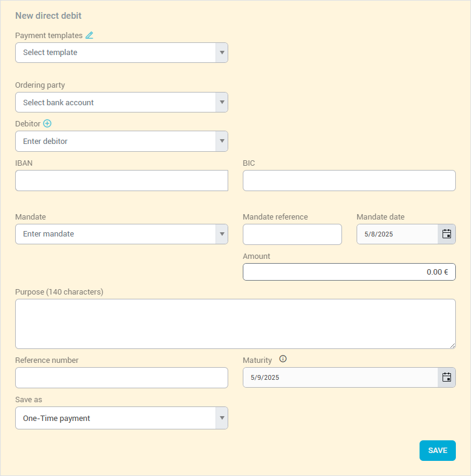471x476 pixels.
Task: Expand the Enter debitor dropdown
Action: click(x=222, y=142)
